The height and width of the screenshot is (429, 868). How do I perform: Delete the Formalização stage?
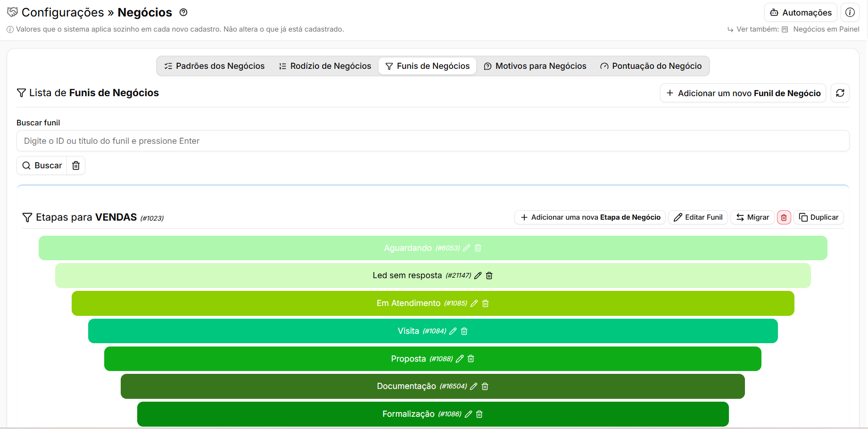[x=479, y=414]
